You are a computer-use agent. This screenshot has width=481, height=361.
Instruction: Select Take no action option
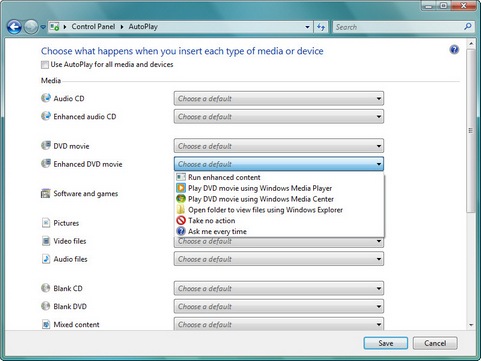279,220
